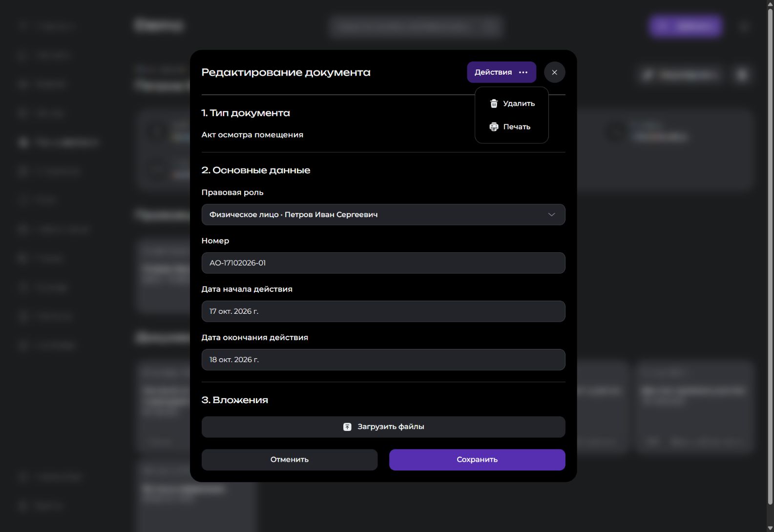The image size is (774, 532).
Task: Click the Загрузить файлы upload button
Action: click(x=383, y=427)
